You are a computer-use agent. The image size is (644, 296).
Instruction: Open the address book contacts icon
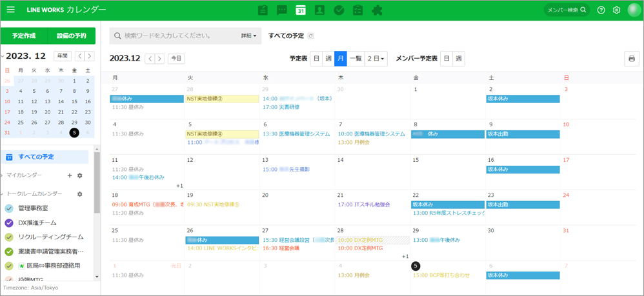pyautogui.click(x=319, y=10)
